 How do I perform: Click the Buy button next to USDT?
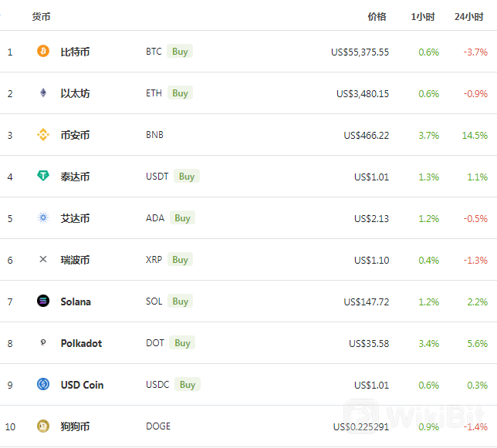pyautogui.click(x=187, y=176)
